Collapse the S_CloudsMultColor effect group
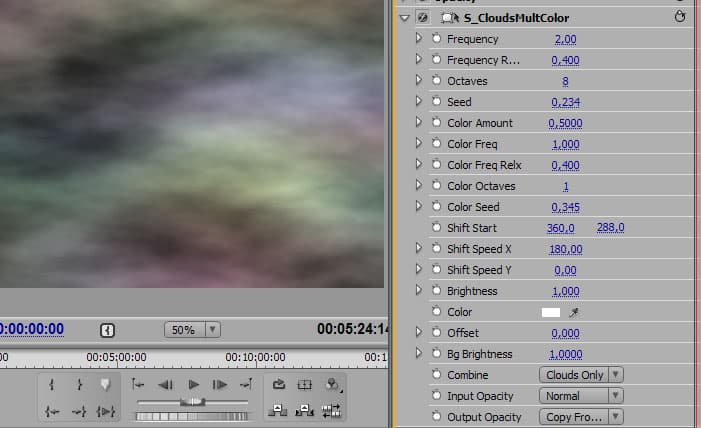701x428 pixels. point(405,18)
